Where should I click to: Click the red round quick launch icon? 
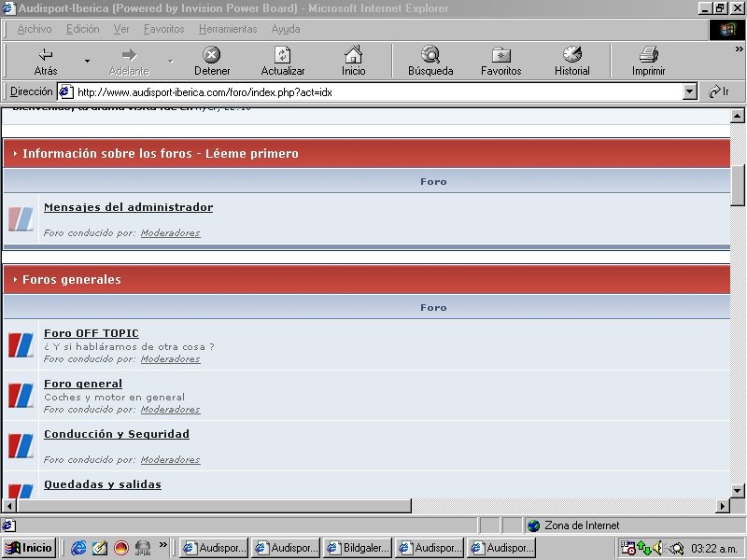pos(121,548)
